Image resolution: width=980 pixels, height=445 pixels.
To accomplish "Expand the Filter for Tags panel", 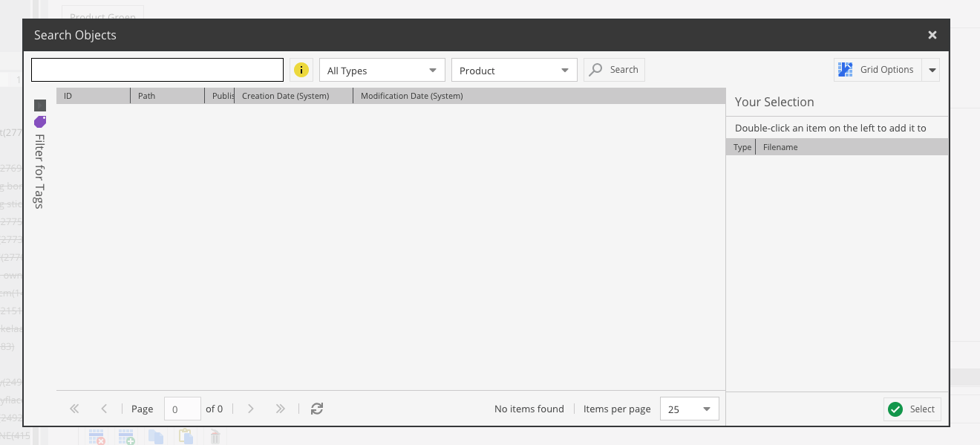I will pyautogui.click(x=40, y=105).
